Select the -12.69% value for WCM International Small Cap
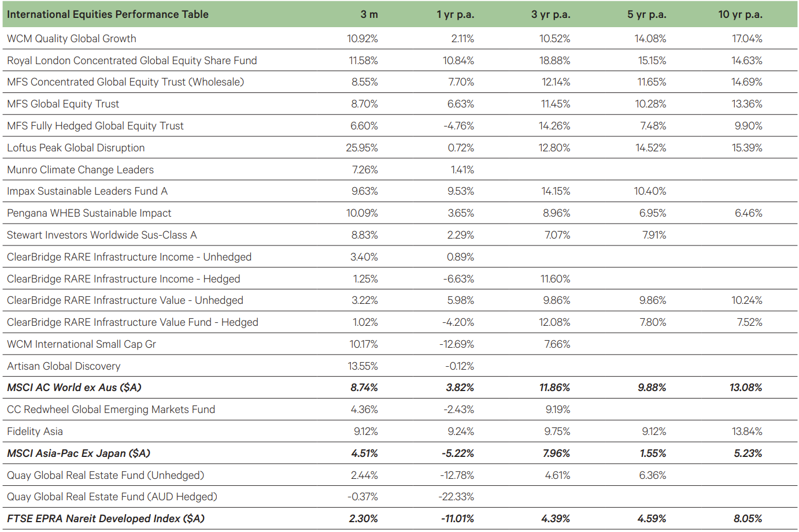799x532 pixels. pos(457,344)
